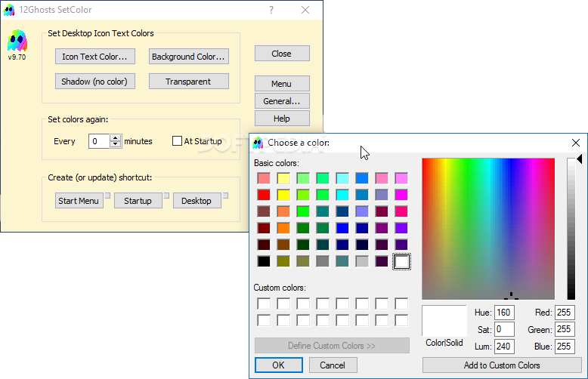Select the last custom color slot in second row
The image size is (588, 379).
401,321
